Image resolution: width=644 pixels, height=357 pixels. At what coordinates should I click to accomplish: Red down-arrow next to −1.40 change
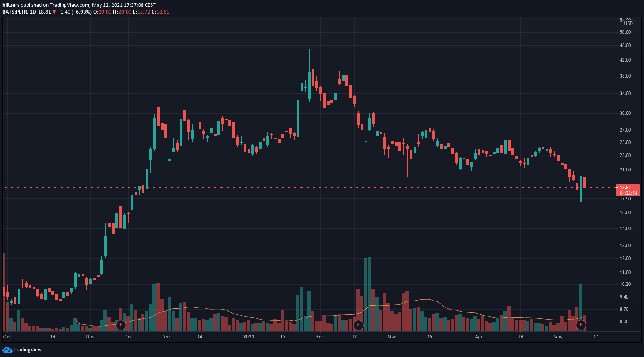pos(54,12)
